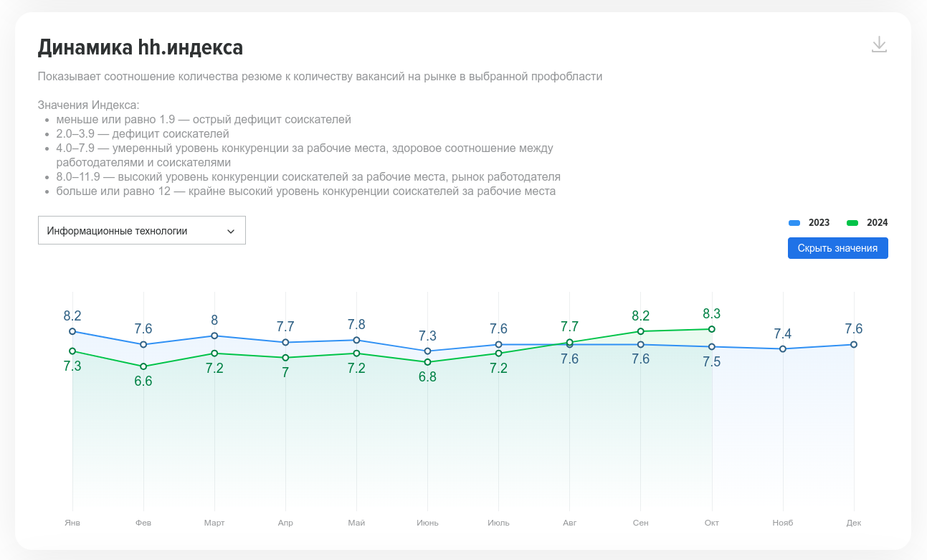Image resolution: width=927 pixels, height=560 pixels.
Task: Click the меньше или равно 1.9 line
Action: [204, 119]
